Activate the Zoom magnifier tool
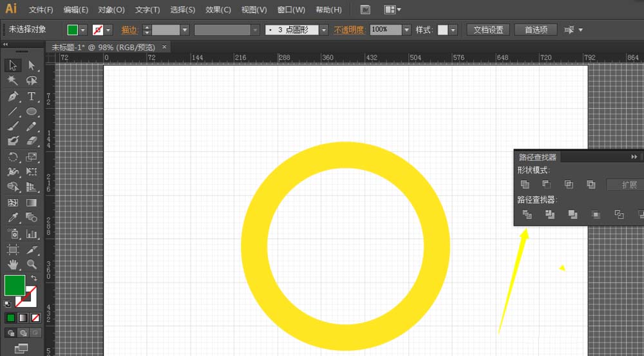The image size is (644, 356). (x=31, y=264)
